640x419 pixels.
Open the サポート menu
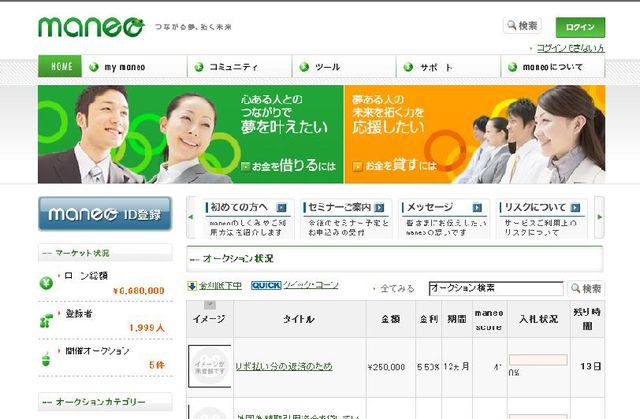(448, 67)
